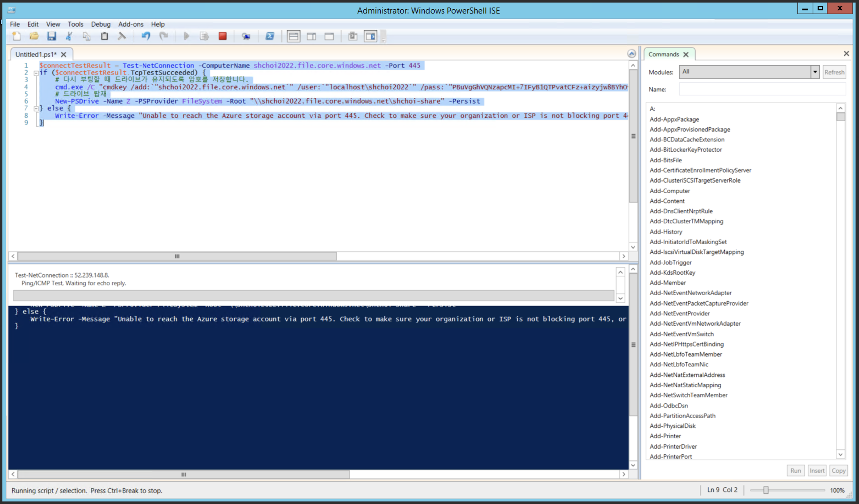859x504 pixels.
Task: Toggle Show Command Add-on pane button
Action: coord(370,36)
